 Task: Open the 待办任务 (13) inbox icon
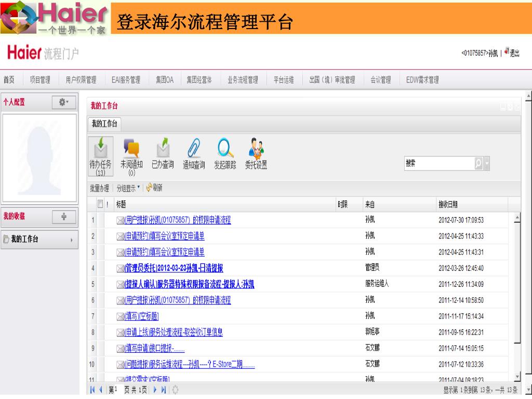100,156
